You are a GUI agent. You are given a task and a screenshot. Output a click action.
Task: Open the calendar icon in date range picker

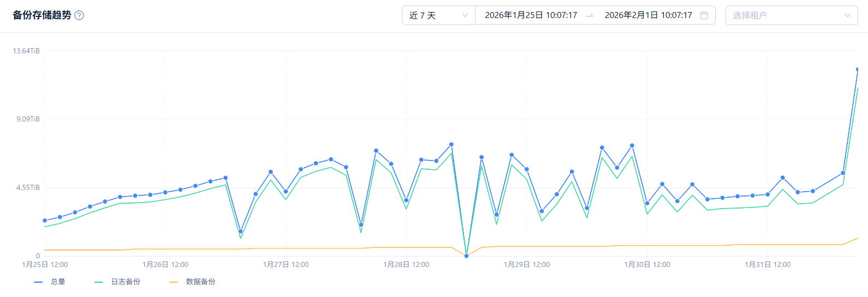[704, 15]
